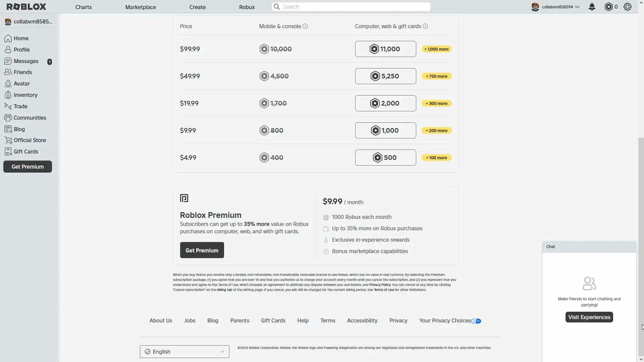Open the Marketplace tab
Screen dimensions: 644x362
click(x=140, y=7)
